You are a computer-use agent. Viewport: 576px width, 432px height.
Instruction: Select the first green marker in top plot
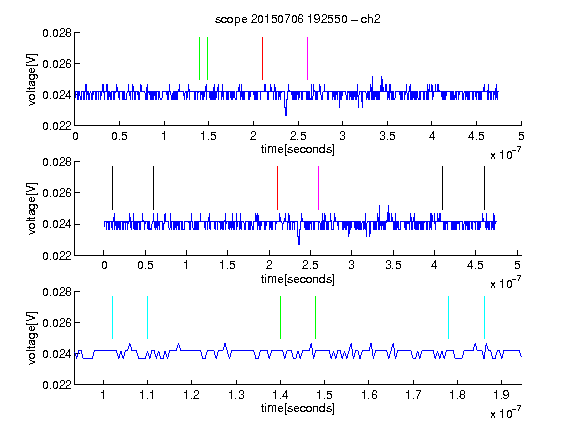(x=199, y=58)
